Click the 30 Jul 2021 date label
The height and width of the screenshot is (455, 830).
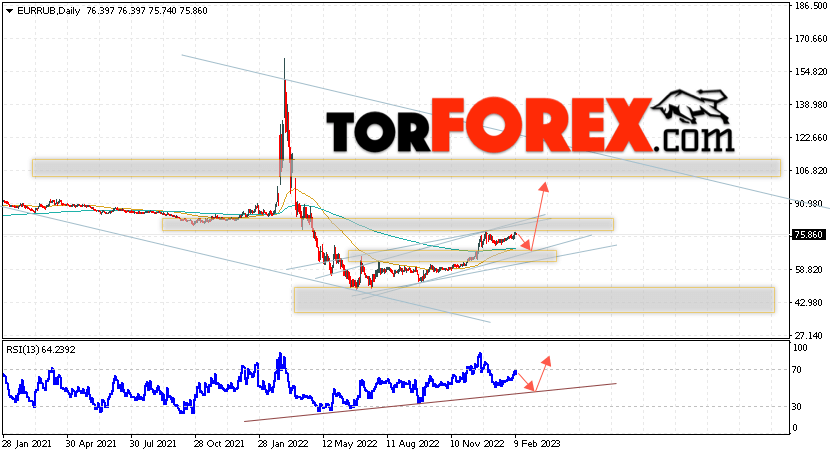153,443
